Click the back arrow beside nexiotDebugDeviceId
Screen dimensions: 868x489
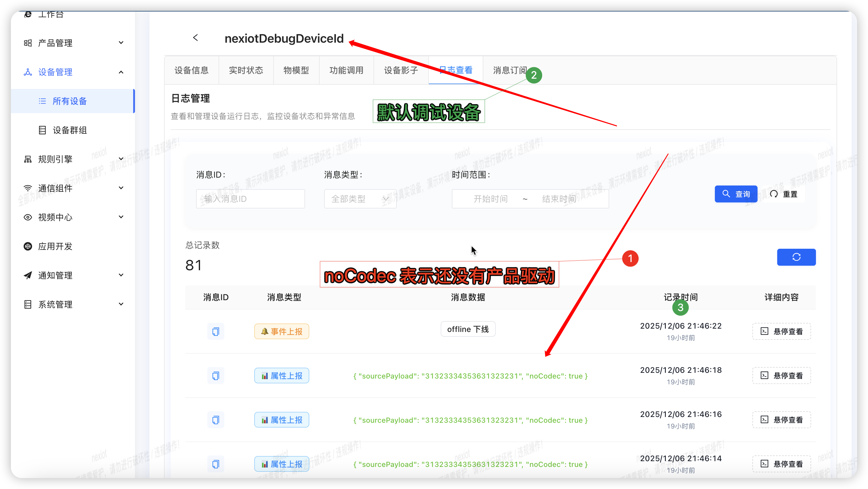pyautogui.click(x=196, y=38)
